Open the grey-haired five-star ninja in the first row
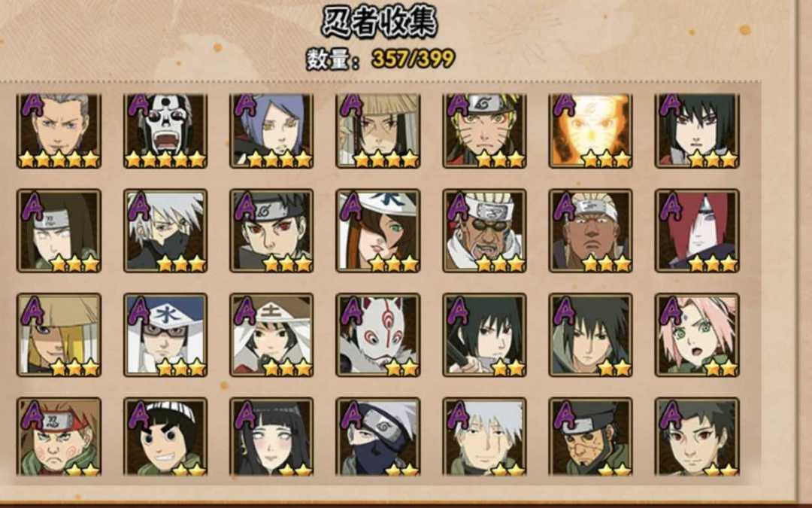 pyautogui.click(x=59, y=131)
